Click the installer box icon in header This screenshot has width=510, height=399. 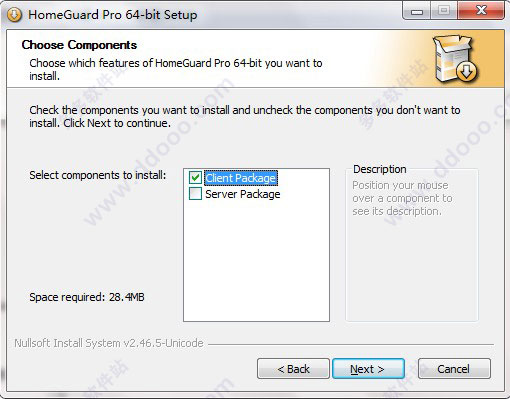(x=455, y=58)
